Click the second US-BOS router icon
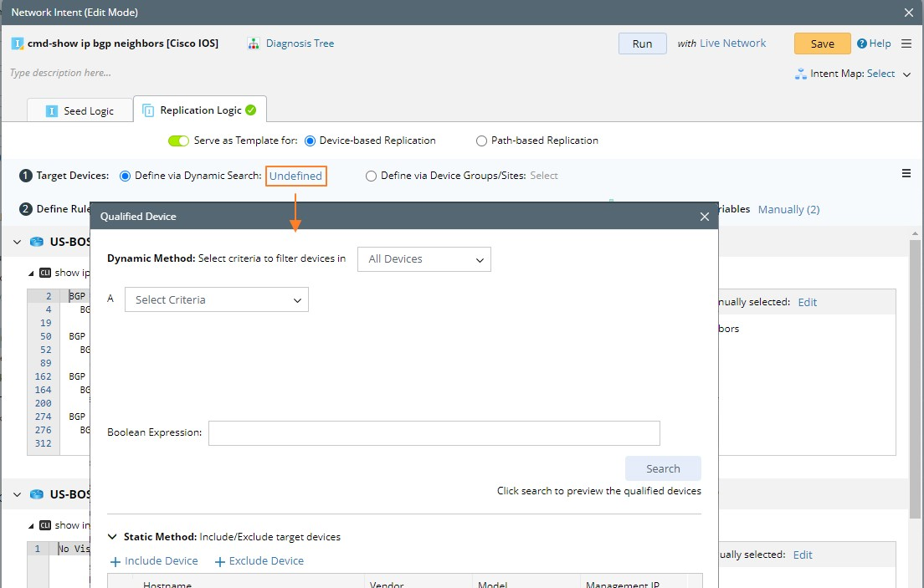This screenshot has width=924, height=588. point(37,495)
